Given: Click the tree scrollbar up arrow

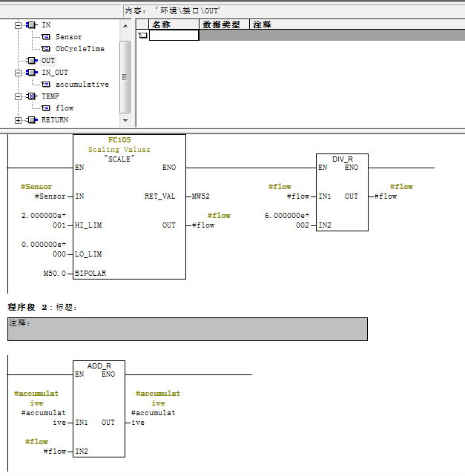Looking at the screenshot, I should click(x=125, y=26).
